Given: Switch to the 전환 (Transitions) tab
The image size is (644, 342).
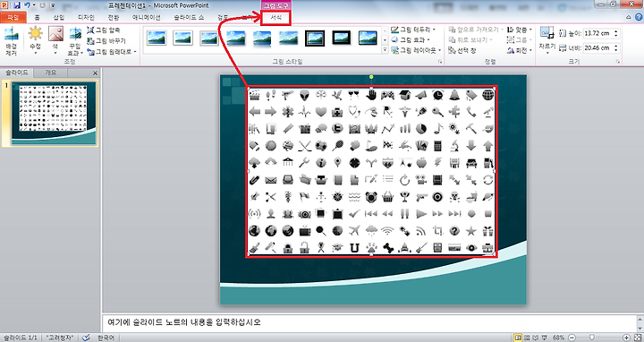Looking at the screenshot, I should pyautogui.click(x=114, y=18).
